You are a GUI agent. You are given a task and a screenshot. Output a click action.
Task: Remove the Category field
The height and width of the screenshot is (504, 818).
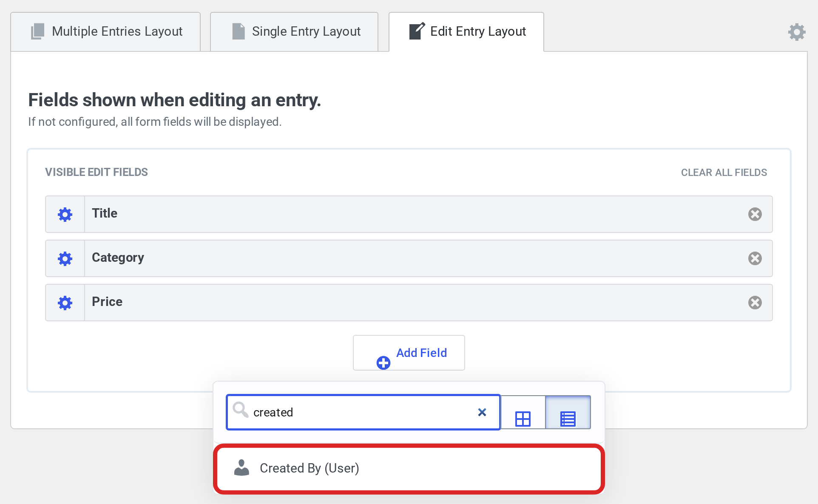[x=755, y=258]
